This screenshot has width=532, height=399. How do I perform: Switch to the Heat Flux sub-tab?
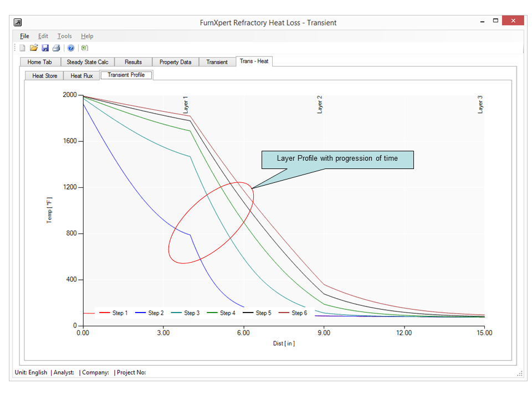tap(81, 76)
